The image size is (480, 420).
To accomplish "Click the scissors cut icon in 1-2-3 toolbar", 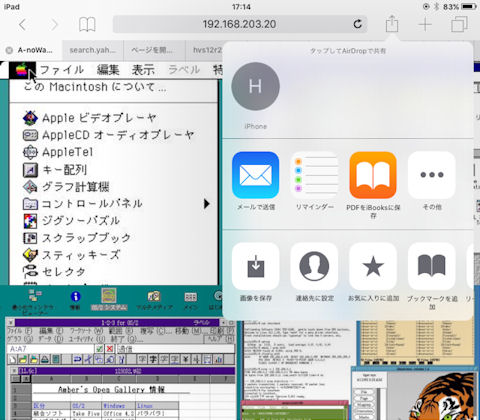I will (x=88, y=359).
